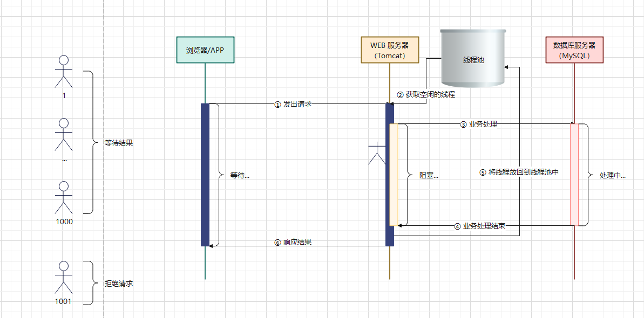Image resolution: width=644 pixels, height=318 pixels.
Task: Click the WEB 服务器 (Tomcat) box
Action: click(389, 50)
